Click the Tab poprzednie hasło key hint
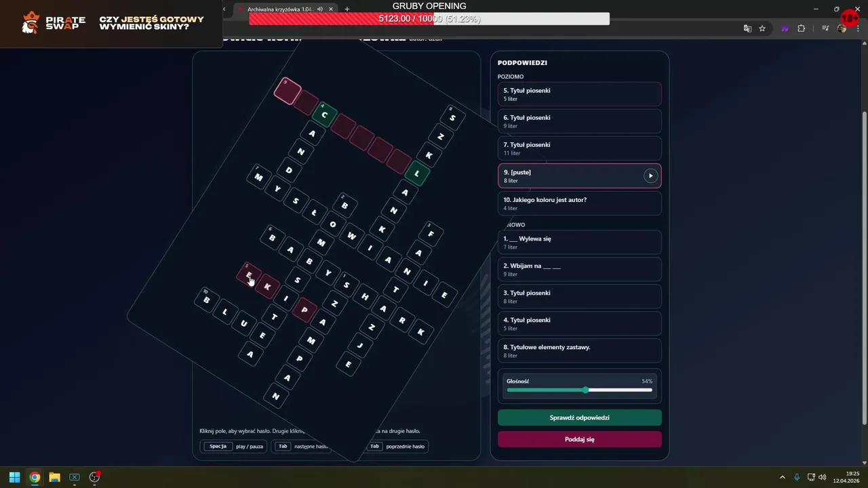Screen dimensions: 868x488 coord(374,446)
